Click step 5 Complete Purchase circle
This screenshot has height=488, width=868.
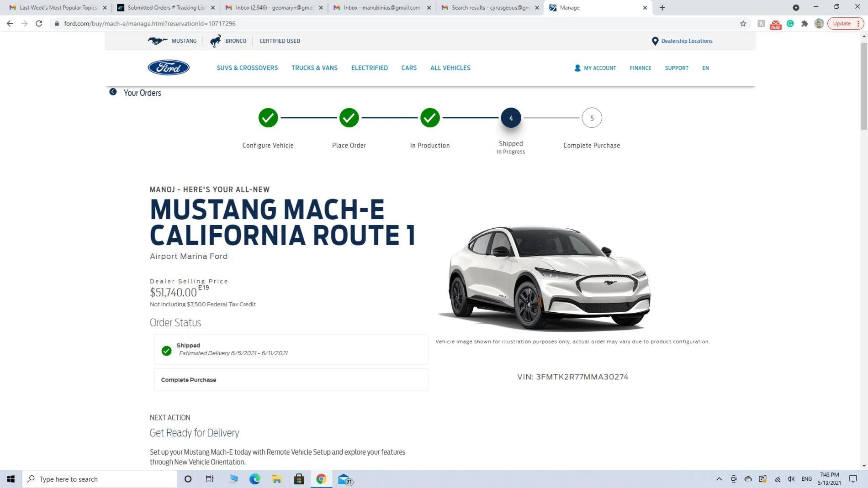tap(592, 118)
